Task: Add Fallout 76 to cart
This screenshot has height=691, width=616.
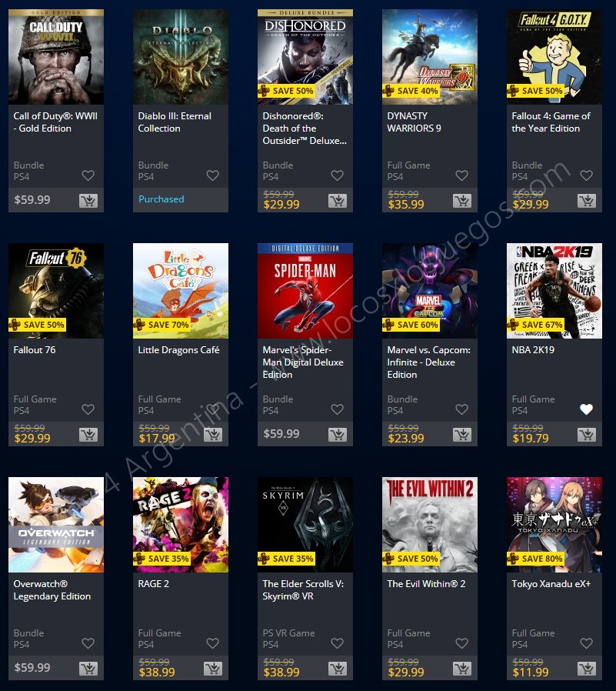Action: 88,435
